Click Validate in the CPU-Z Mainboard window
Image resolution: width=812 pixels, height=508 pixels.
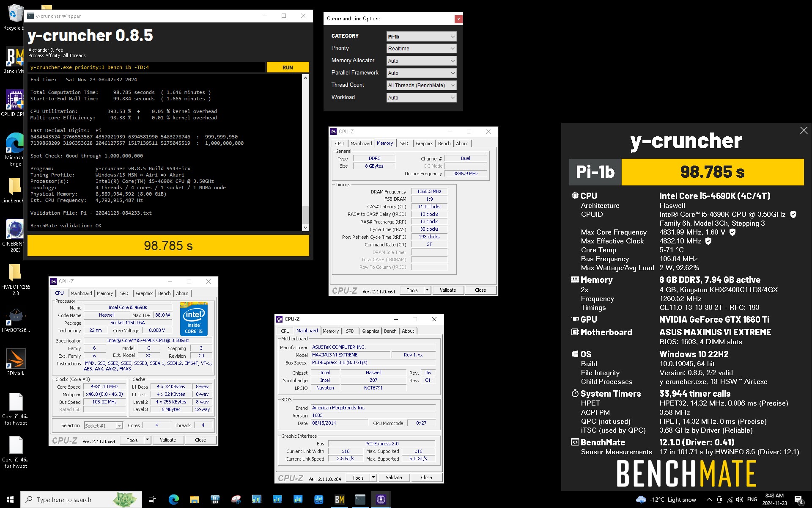click(394, 478)
